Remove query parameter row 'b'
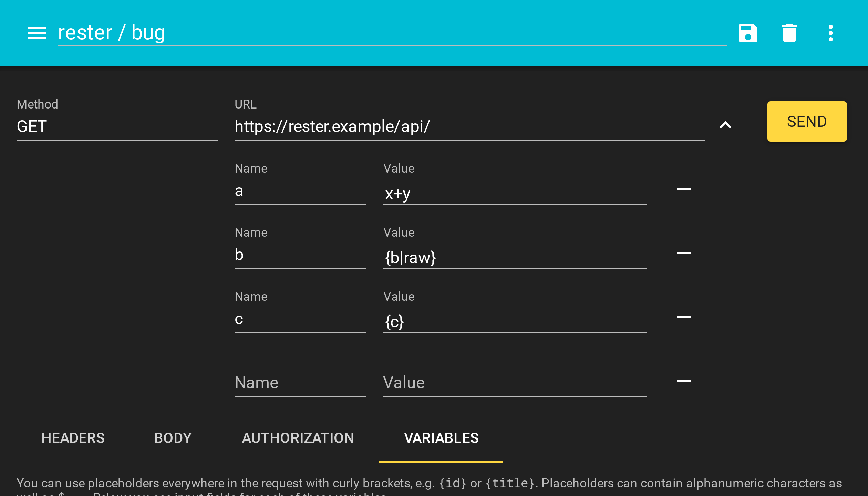Image resolution: width=868 pixels, height=496 pixels. 684,253
